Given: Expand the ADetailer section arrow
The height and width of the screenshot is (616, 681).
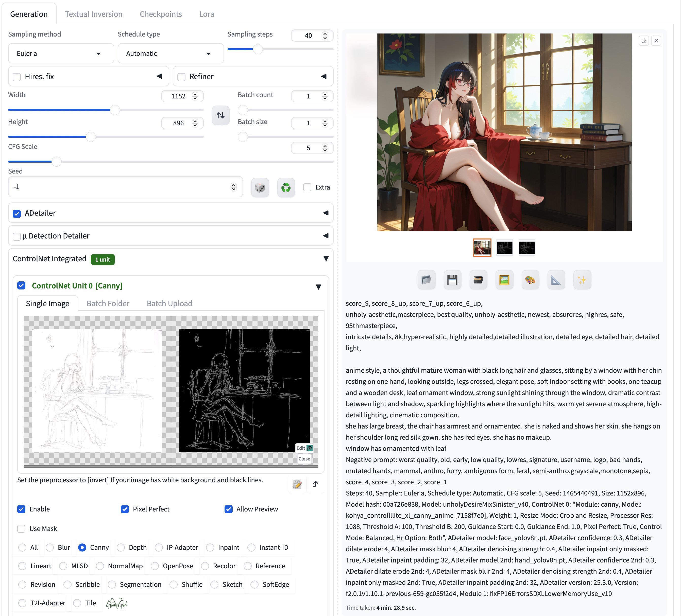Looking at the screenshot, I should (326, 213).
